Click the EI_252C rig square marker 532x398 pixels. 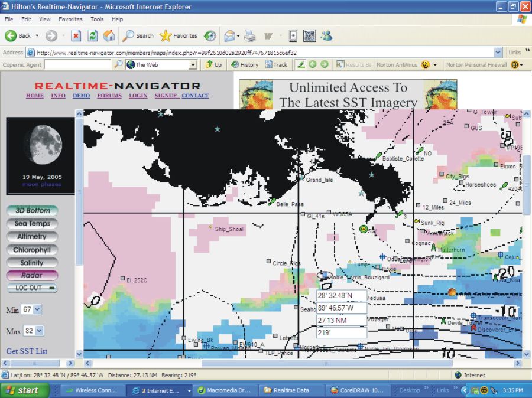[123, 278]
